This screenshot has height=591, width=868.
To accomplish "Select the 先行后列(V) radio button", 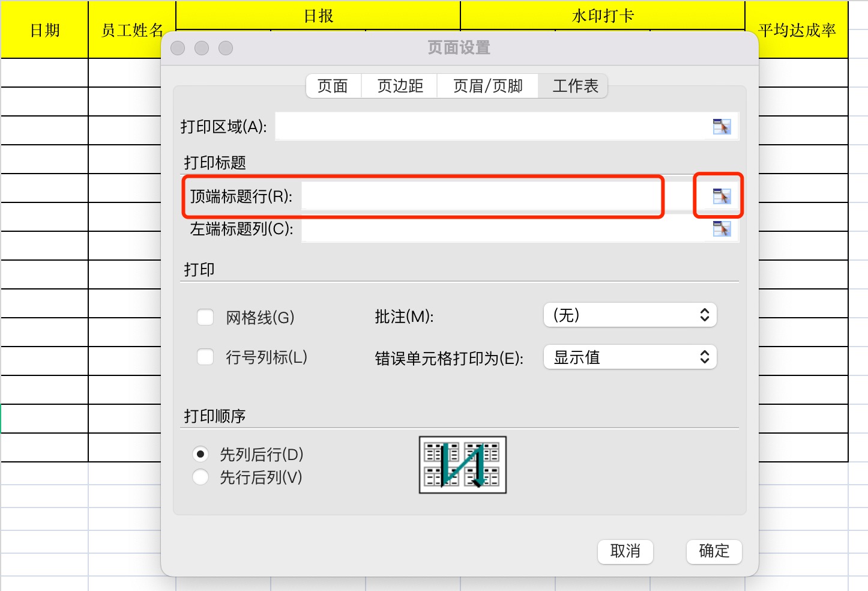I will (x=200, y=477).
